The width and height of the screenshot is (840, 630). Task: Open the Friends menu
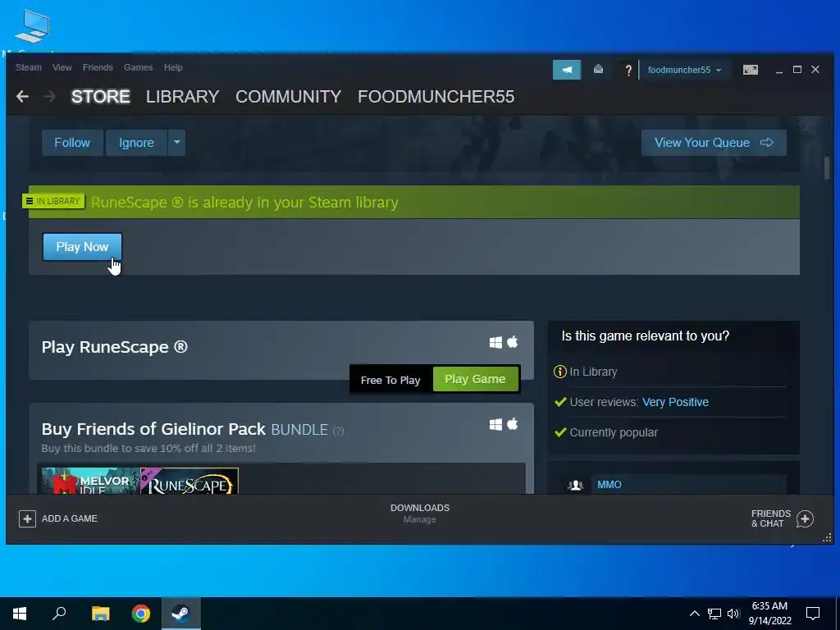(x=98, y=67)
